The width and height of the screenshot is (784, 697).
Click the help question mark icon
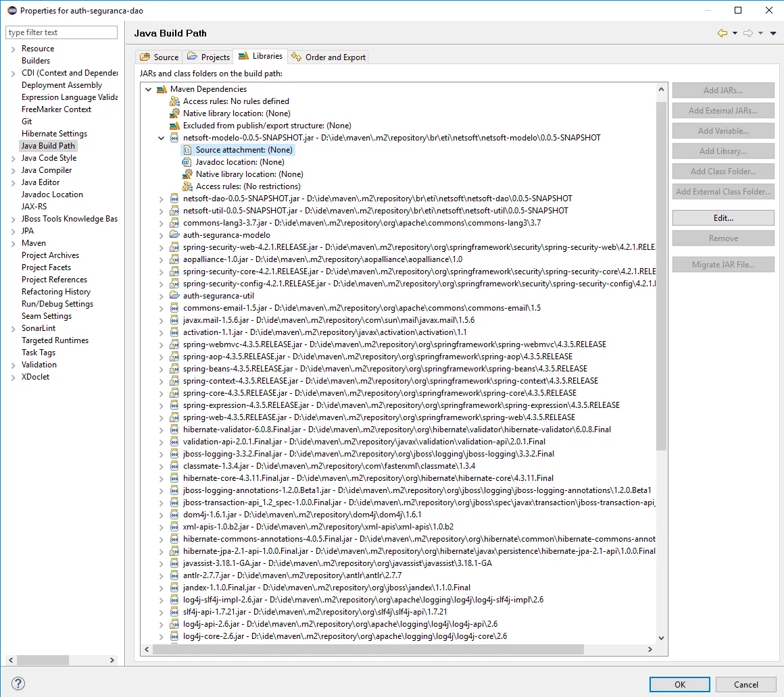click(x=18, y=683)
